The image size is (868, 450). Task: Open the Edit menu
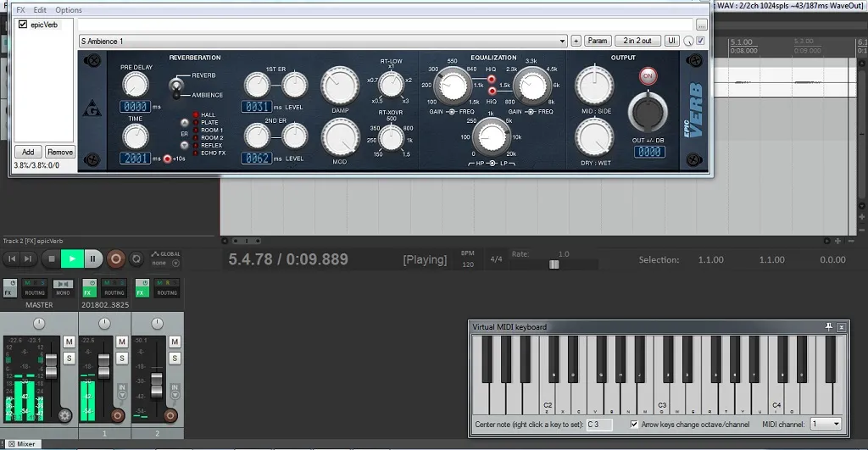click(x=40, y=10)
